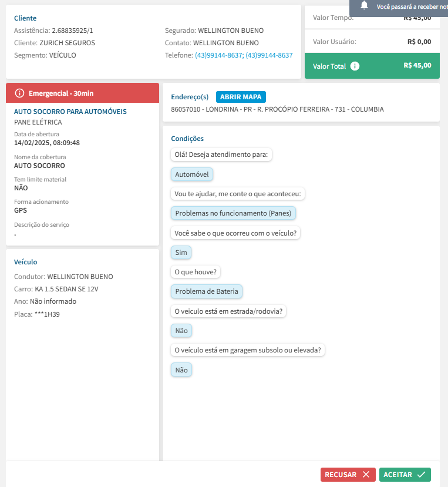Click the X icon on RECUSAR button
Screen dimensions: 448x487
[366, 474]
